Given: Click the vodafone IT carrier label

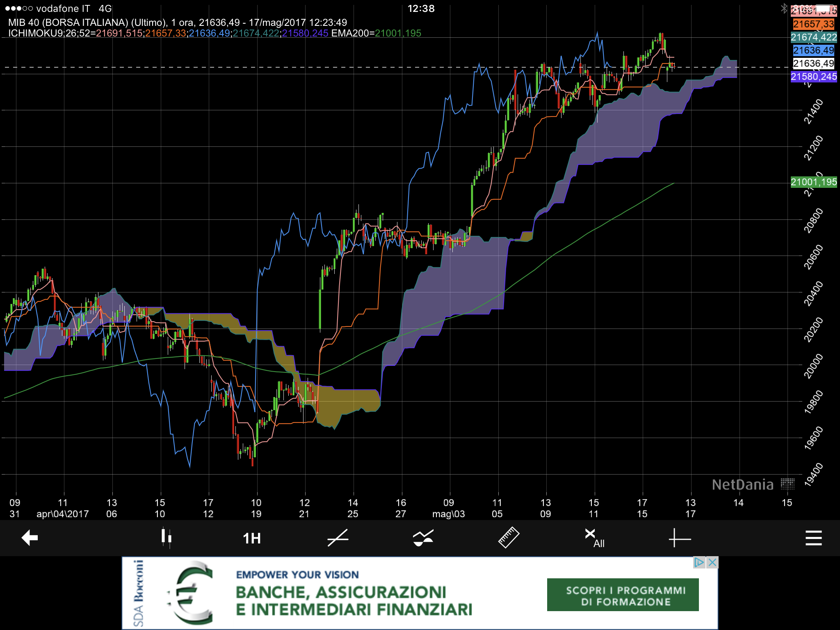Looking at the screenshot, I should [x=63, y=9].
